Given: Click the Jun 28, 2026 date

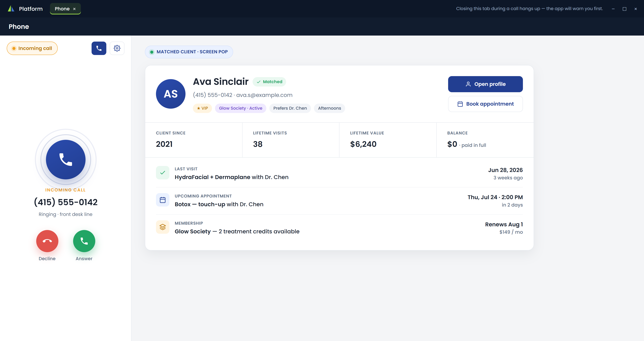Looking at the screenshot, I should (x=505, y=170).
